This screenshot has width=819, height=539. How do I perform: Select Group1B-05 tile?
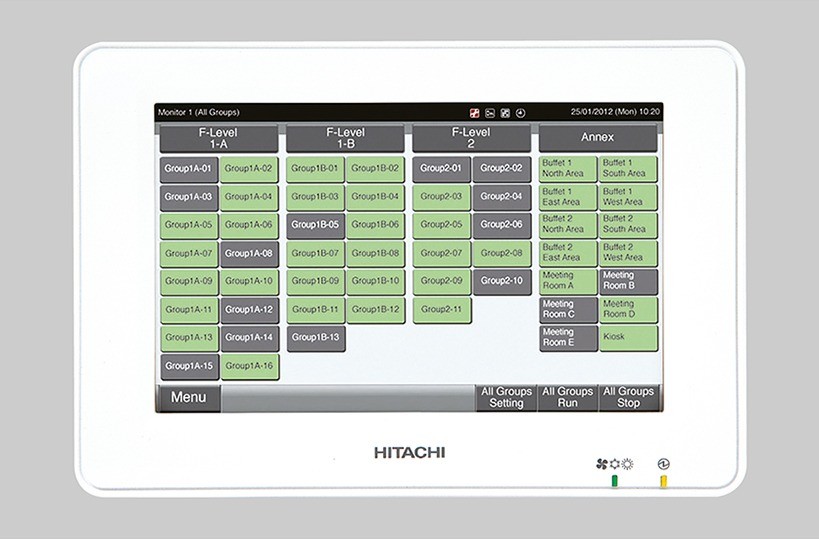pyautogui.click(x=315, y=226)
